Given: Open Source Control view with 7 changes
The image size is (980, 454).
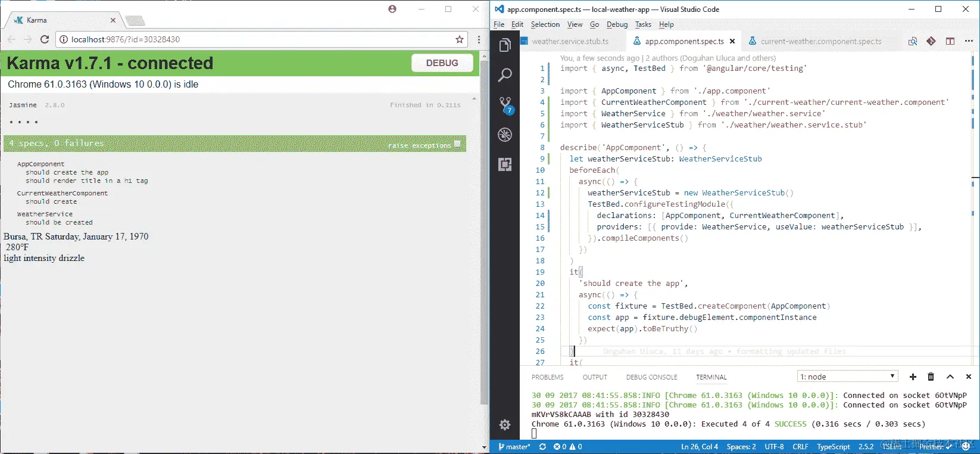Looking at the screenshot, I should (505, 105).
